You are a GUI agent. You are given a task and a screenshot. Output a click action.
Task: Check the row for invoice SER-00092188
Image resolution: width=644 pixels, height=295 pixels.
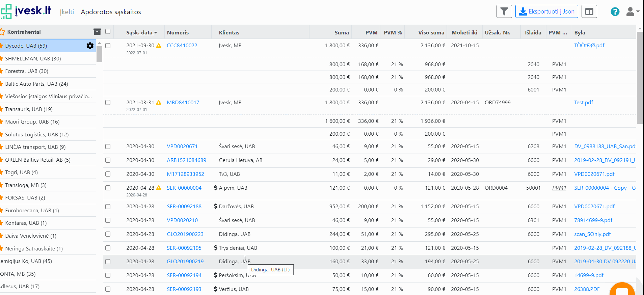pyautogui.click(x=108, y=206)
